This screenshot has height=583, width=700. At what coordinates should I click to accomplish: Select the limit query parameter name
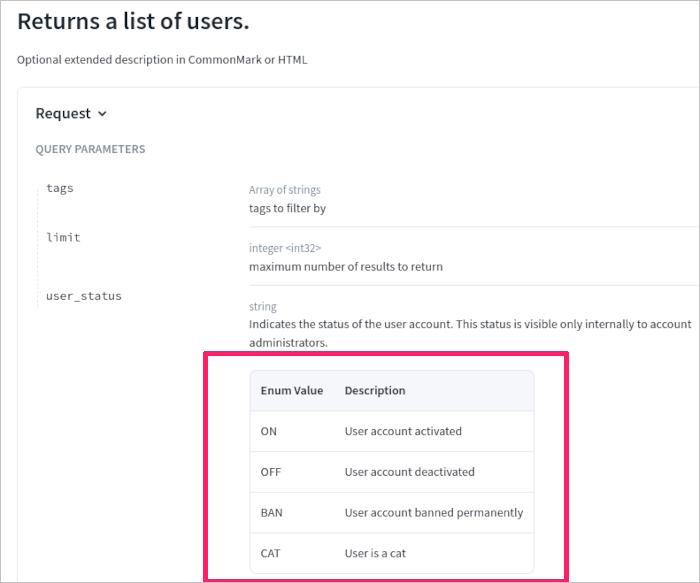point(63,237)
